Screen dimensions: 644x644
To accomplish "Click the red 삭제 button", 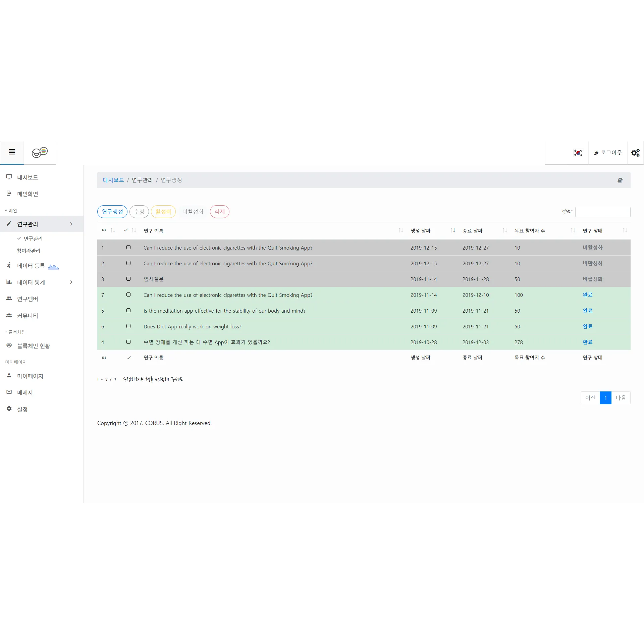I will point(220,212).
